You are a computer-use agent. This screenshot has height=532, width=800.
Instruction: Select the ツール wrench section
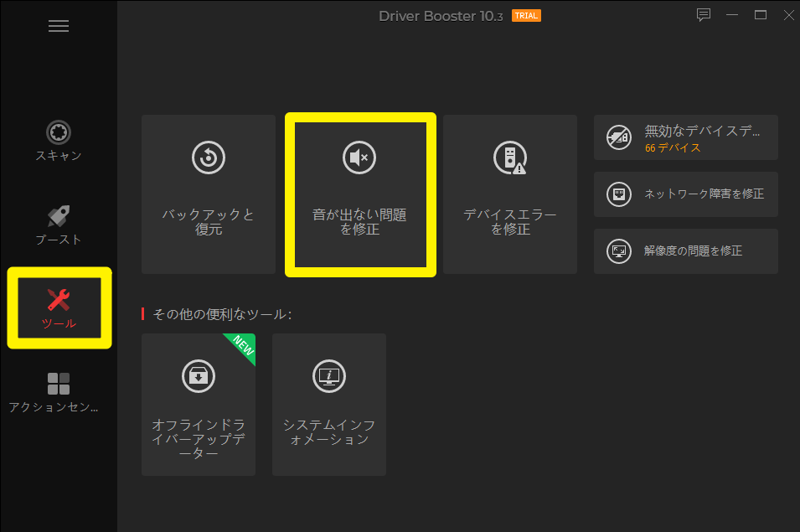coord(59,308)
